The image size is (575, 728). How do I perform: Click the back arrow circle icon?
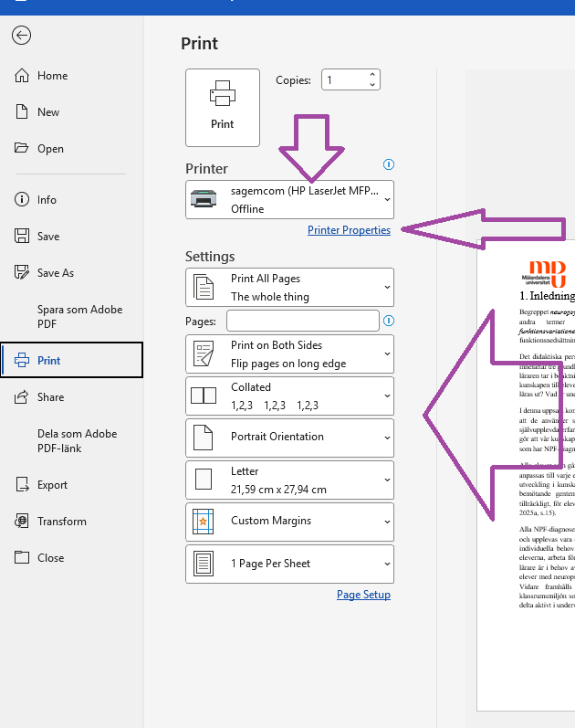(21, 36)
